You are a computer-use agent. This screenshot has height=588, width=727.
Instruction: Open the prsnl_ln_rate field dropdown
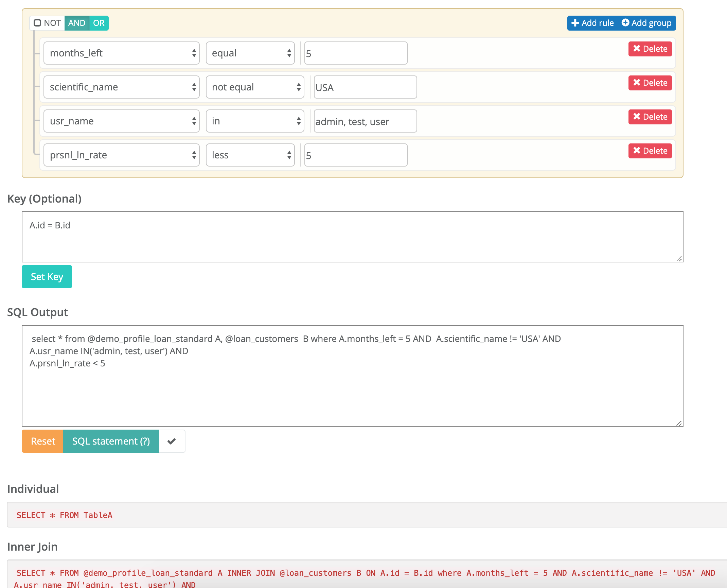coord(122,155)
